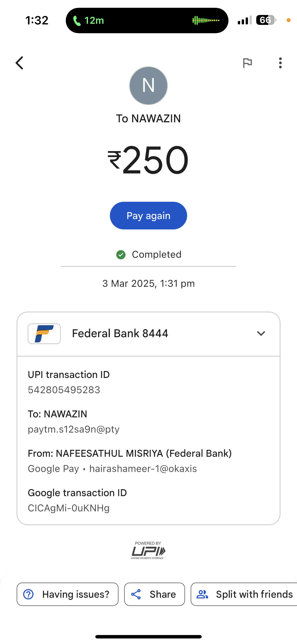Expand the Federal Bank 8444 chevron

click(x=261, y=334)
